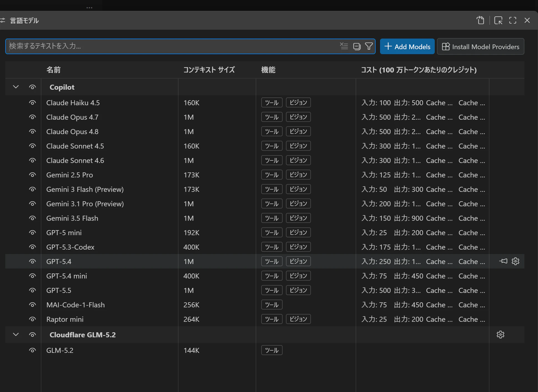The image size is (538, 392).
Task: Click 入力: 100 cost on Claude Haiku 4.5
Action: [376, 103]
